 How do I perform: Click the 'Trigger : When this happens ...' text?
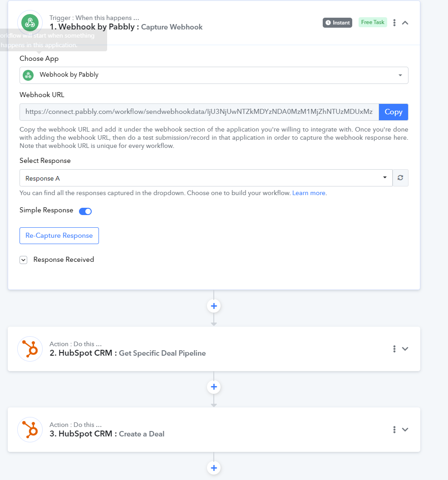[94, 18]
